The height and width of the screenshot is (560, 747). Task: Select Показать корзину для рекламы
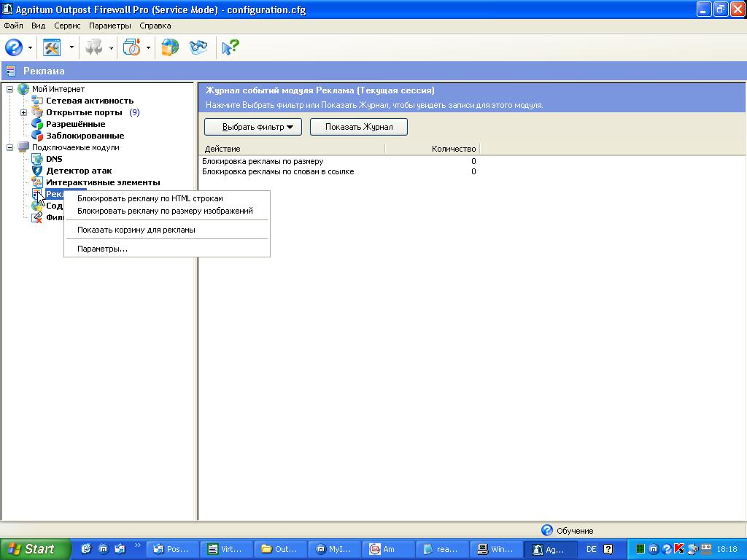[x=167, y=230]
